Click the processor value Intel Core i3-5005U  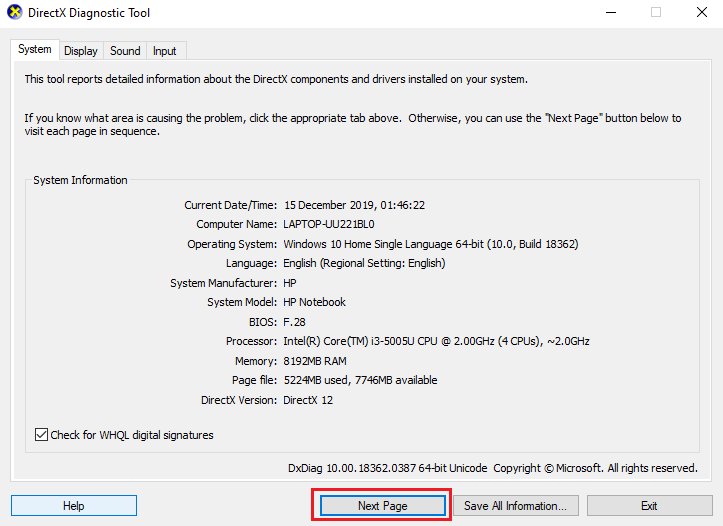[436, 341]
